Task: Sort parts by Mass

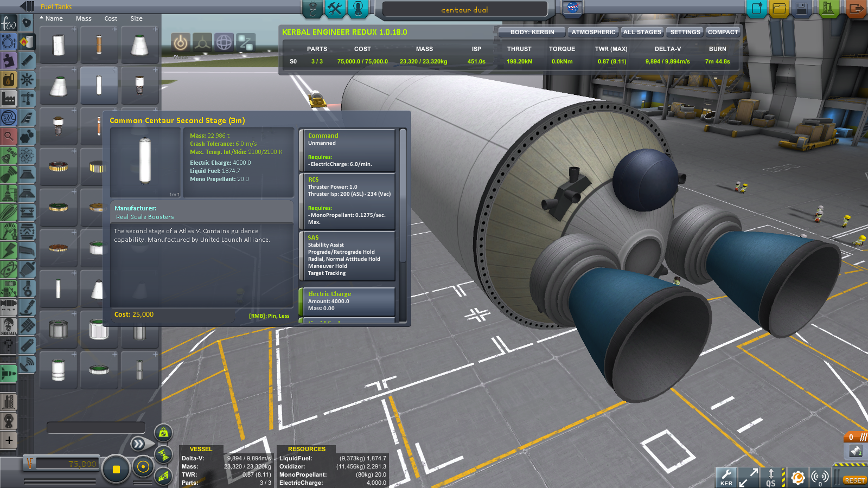Action: (x=84, y=18)
